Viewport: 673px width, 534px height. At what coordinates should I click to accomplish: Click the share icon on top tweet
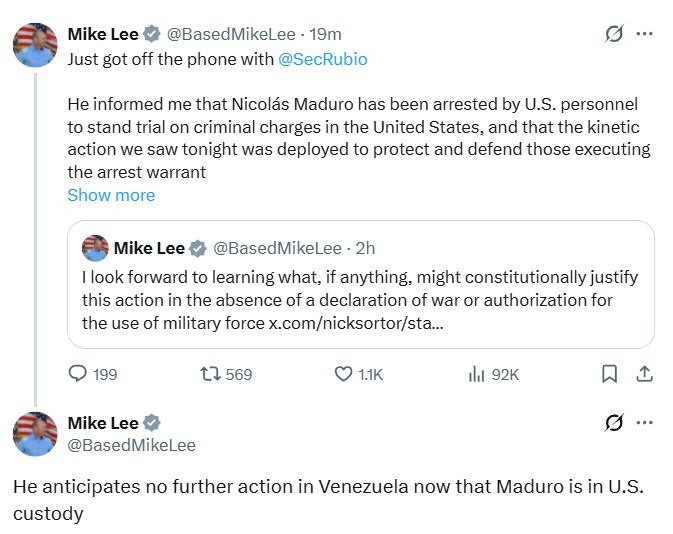coord(645,374)
